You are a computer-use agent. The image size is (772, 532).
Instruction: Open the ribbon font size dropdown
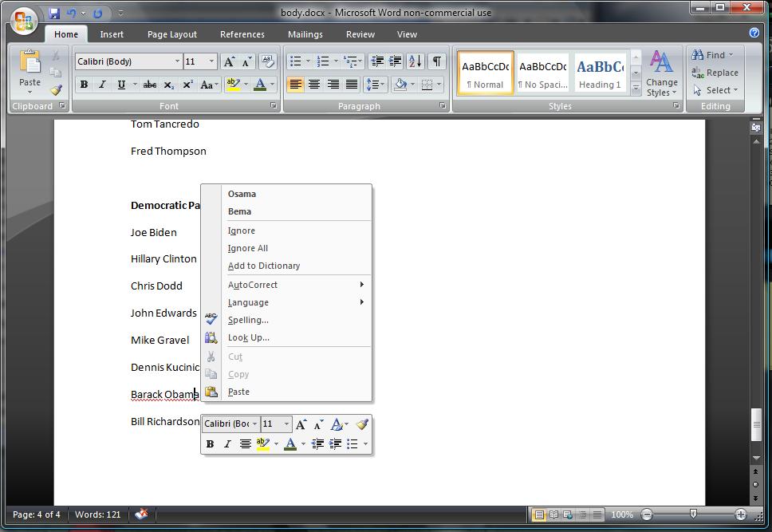[211, 61]
